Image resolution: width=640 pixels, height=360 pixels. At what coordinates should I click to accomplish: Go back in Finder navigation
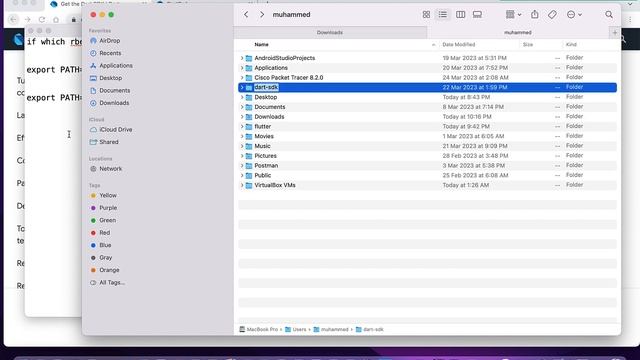(x=246, y=15)
